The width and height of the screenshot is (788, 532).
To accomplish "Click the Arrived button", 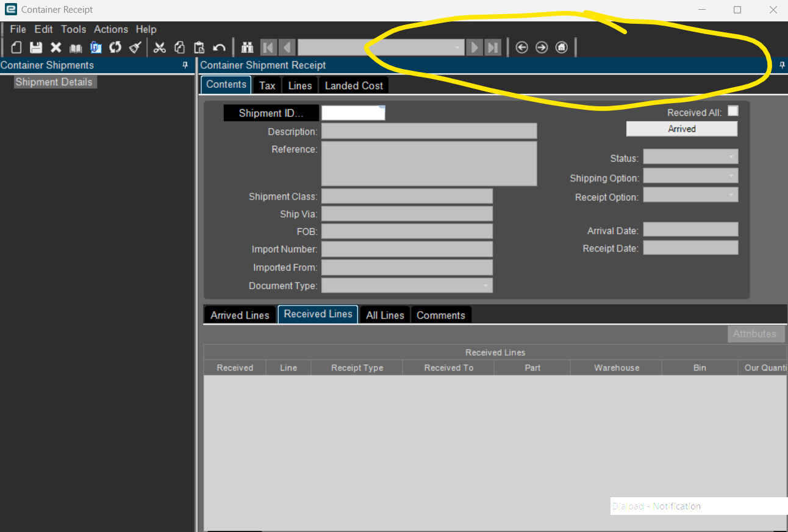I will coord(682,129).
